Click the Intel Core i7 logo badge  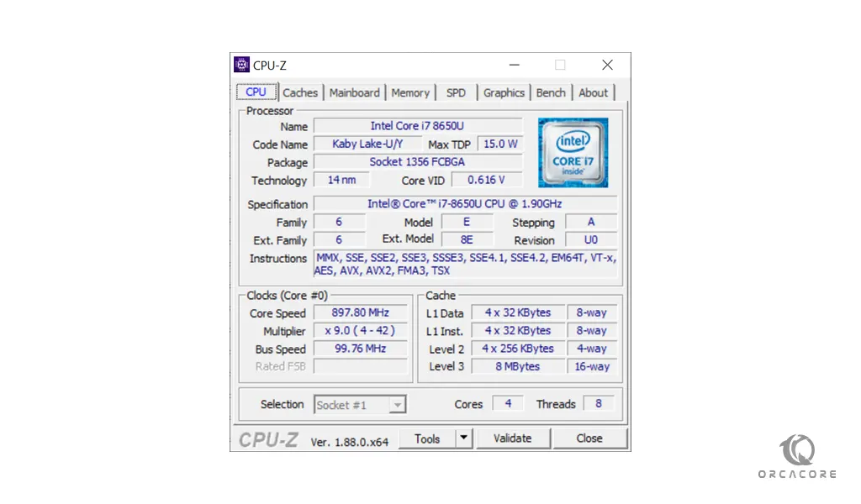click(x=573, y=153)
